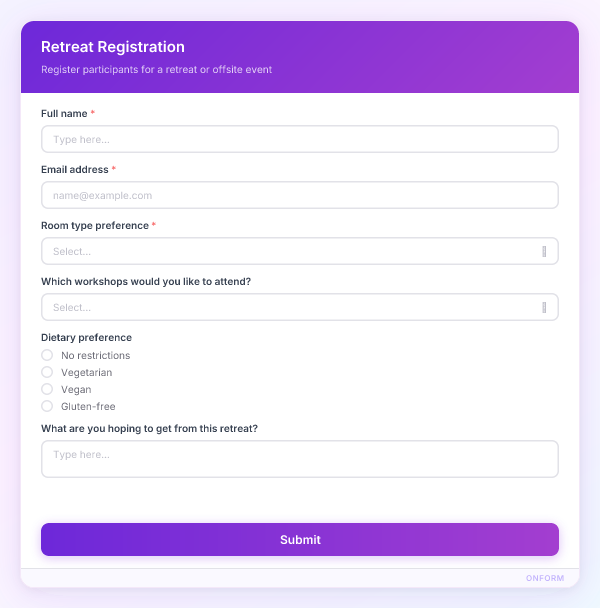Viewport: 600px width, 608px height.
Task: Click the Retreat Registration heading
Action: pos(113,47)
